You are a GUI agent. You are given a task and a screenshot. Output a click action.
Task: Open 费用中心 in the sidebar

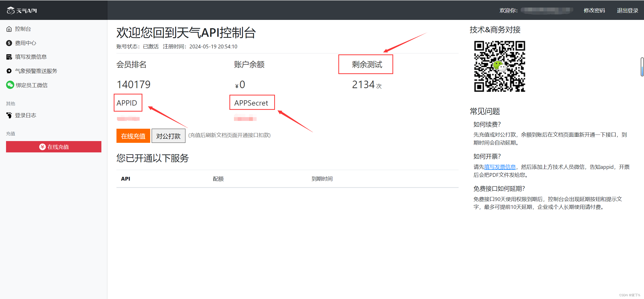pos(25,43)
